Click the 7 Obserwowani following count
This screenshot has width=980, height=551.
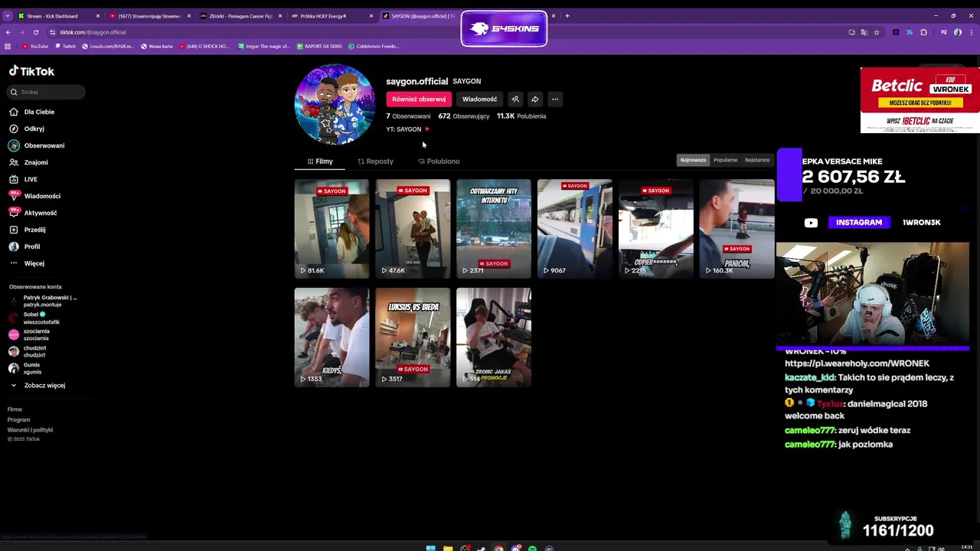408,116
